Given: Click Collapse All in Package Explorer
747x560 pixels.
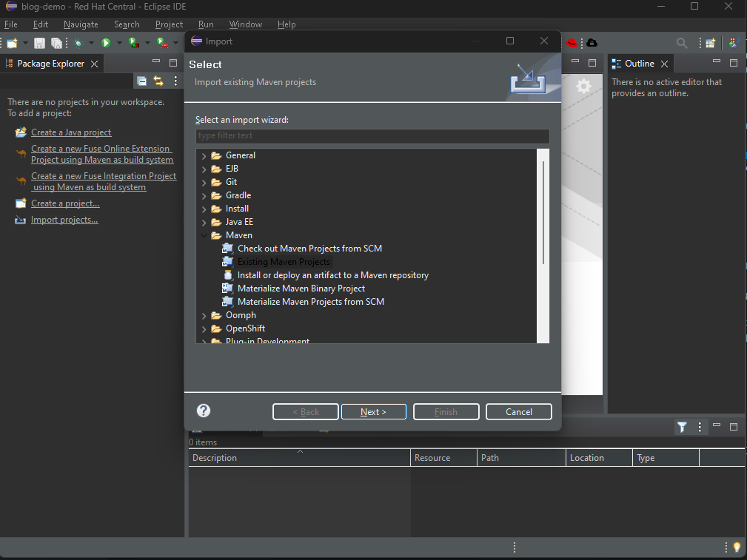Looking at the screenshot, I should click(x=141, y=81).
